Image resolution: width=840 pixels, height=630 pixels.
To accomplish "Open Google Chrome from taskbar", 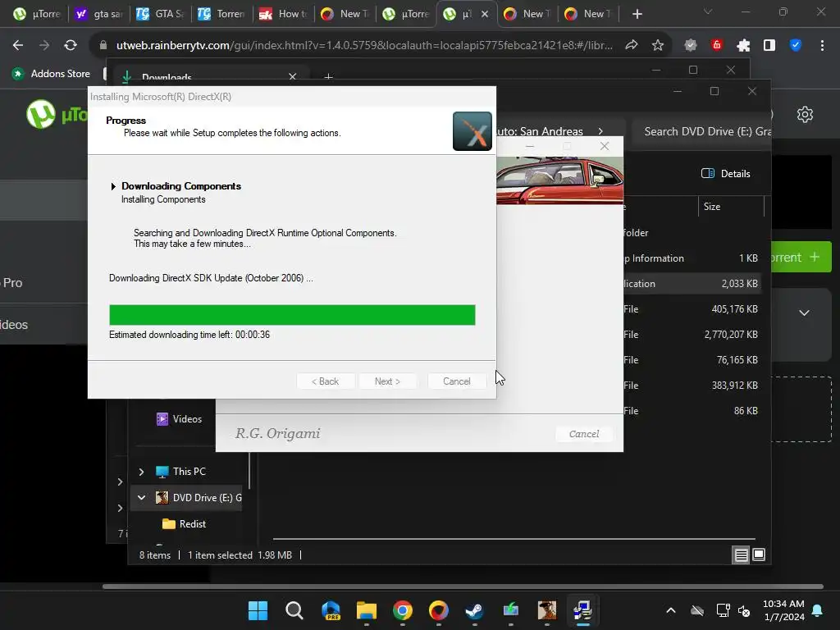I will (x=402, y=610).
